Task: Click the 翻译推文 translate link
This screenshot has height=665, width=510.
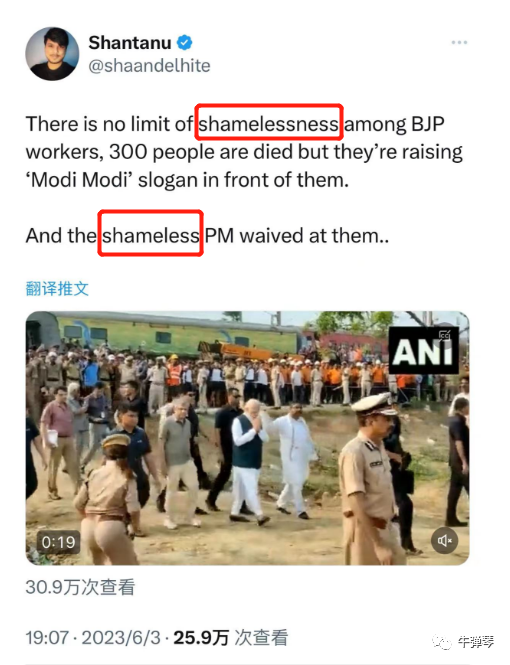Action: (57, 288)
